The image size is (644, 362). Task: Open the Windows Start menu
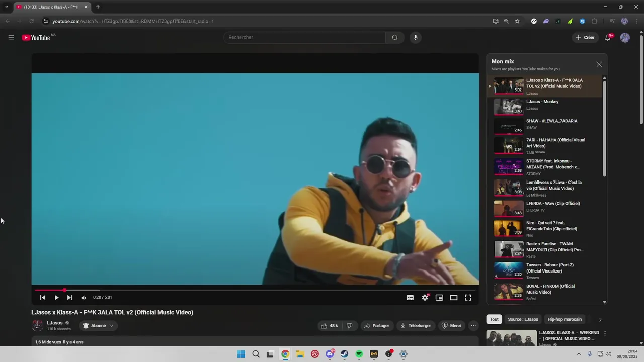pyautogui.click(x=241, y=354)
